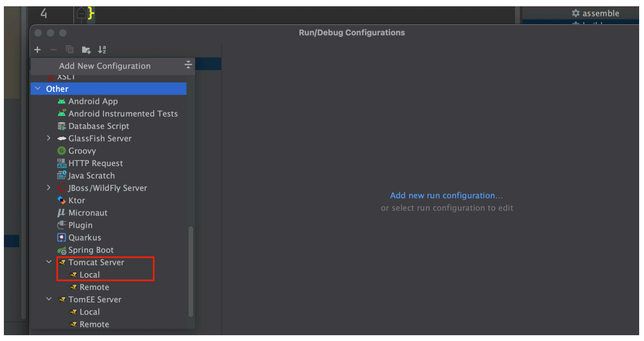Screen dimensions: 644x341
Task: Click the HTTP Request API icon
Action: coord(61,163)
